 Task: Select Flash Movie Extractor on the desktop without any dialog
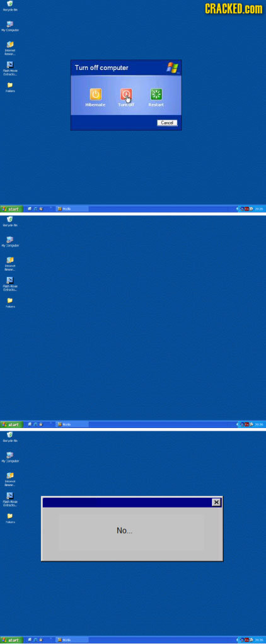coord(9,285)
